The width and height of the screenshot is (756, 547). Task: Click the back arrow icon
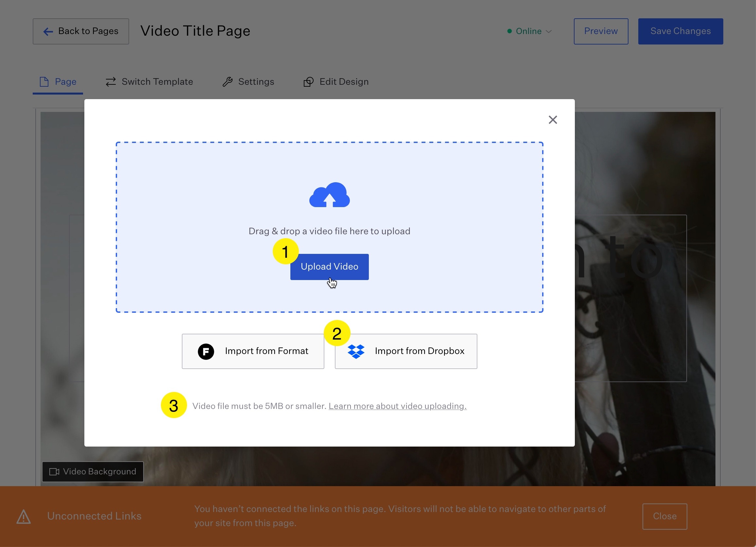pyautogui.click(x=48, y=31)
